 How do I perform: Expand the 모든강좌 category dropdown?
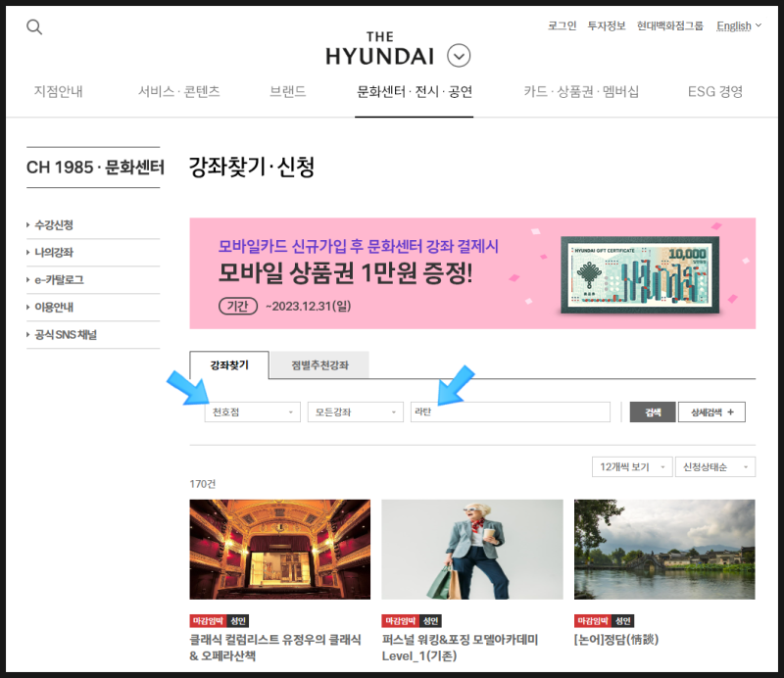(x=355, y=412)
